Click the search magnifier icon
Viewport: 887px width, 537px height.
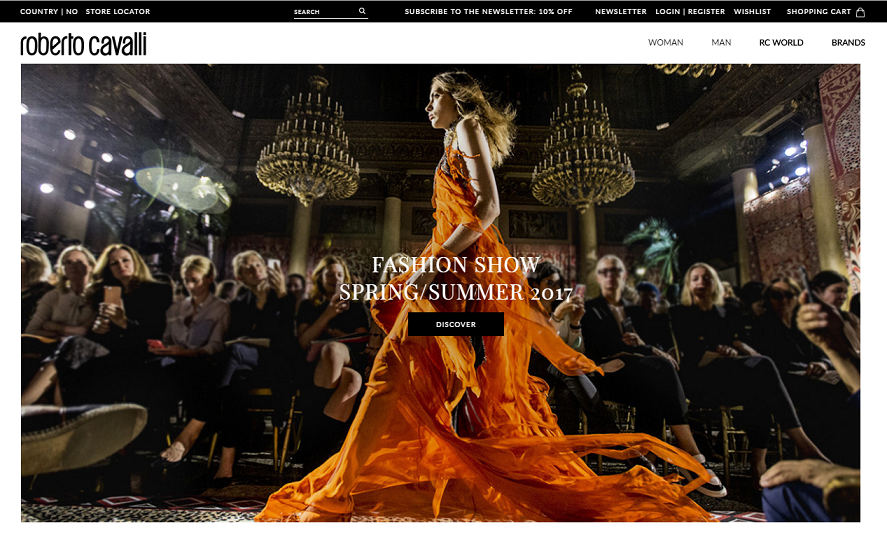tap(362, 11)
